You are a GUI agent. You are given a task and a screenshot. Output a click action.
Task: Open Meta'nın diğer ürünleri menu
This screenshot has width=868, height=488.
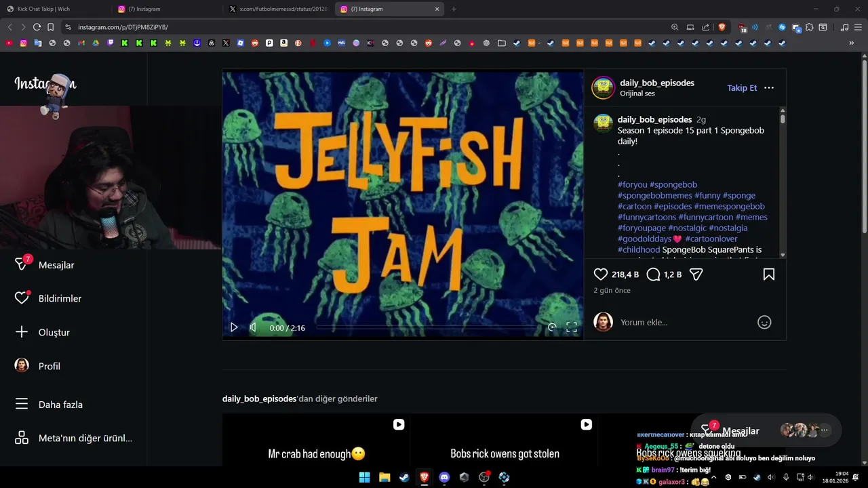point(73,438)
